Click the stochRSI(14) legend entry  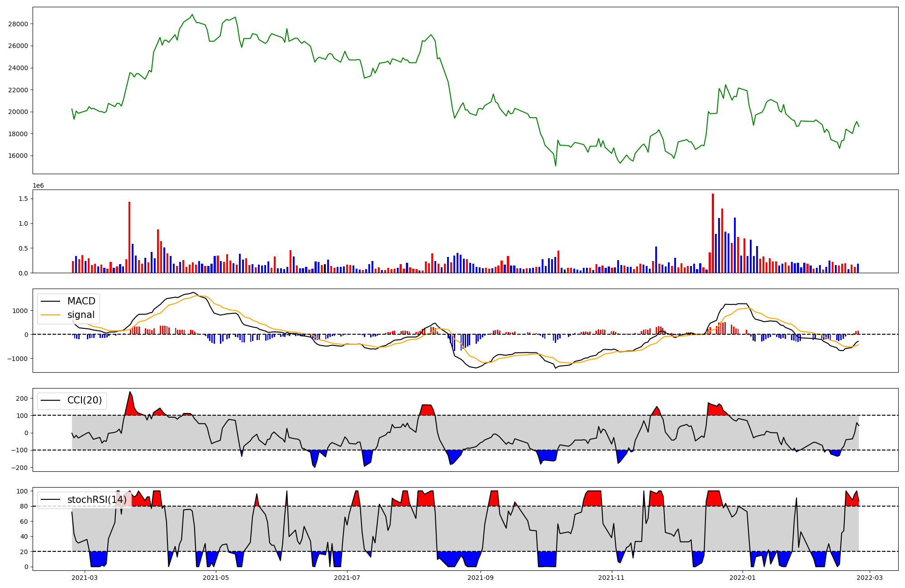pos(97,500)
